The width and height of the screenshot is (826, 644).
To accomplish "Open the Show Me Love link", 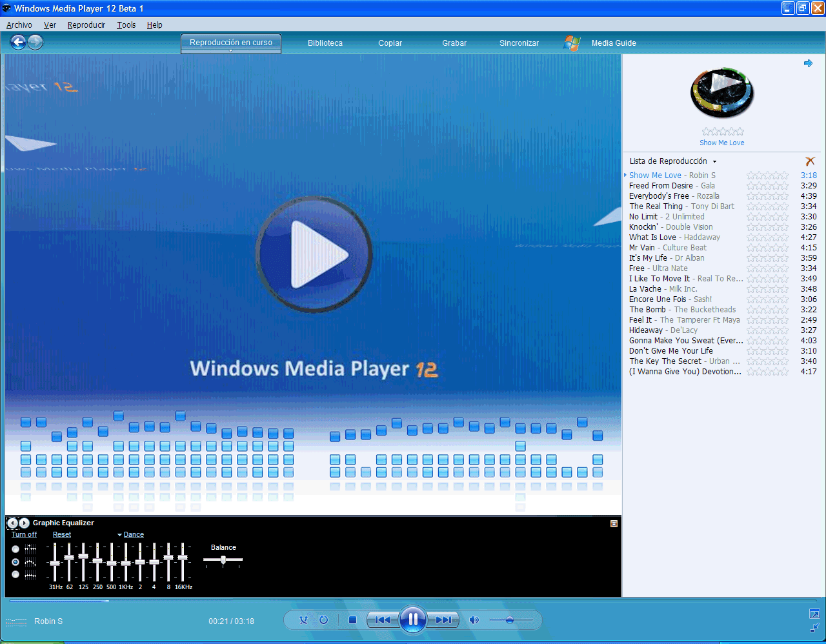I will pos(721,142).
